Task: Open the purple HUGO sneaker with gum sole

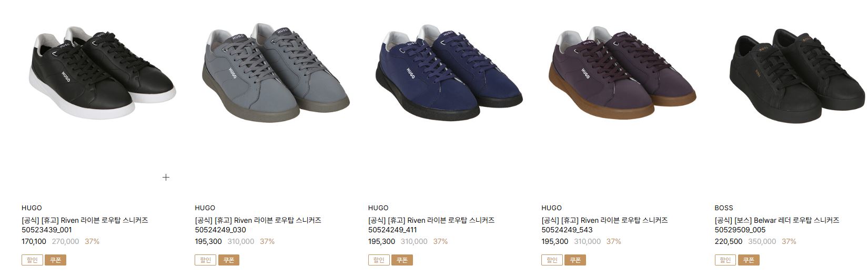Action: pos(619,72)
